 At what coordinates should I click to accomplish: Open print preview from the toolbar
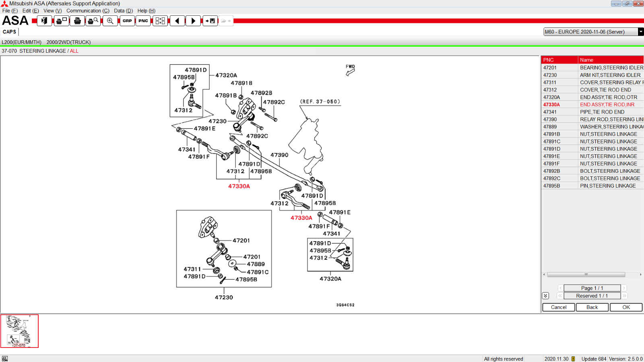93,21
